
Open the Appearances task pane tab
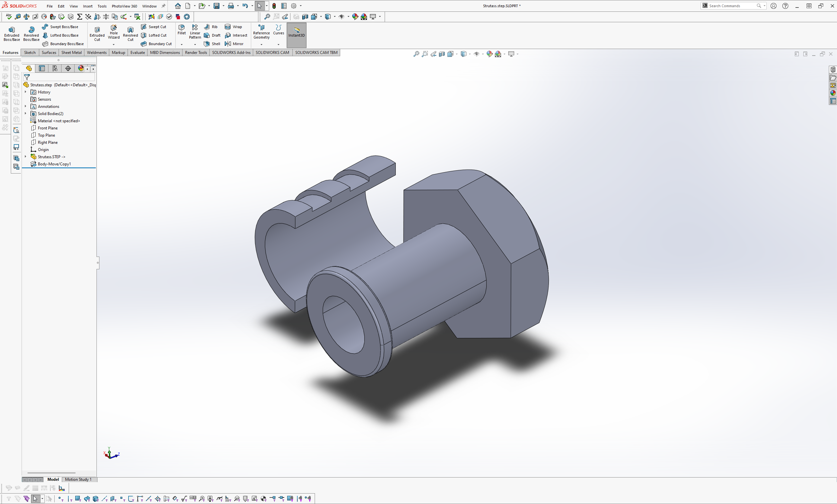(832, 93)
